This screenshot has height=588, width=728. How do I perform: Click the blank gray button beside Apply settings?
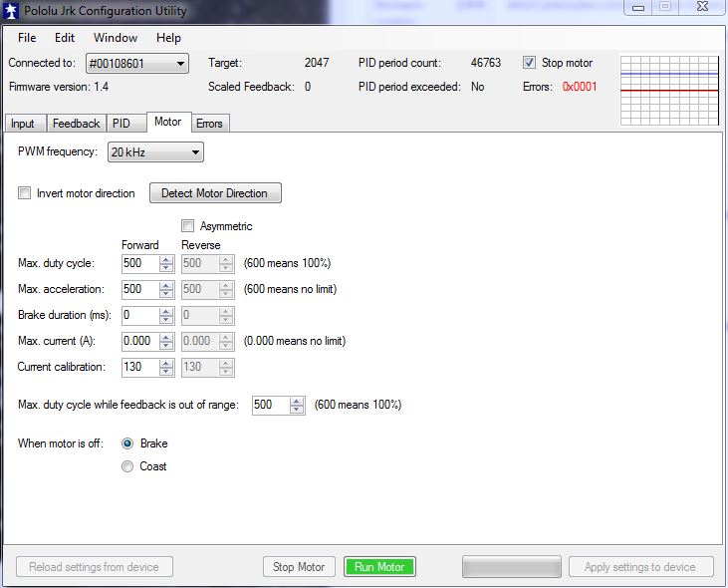(512, 567)
